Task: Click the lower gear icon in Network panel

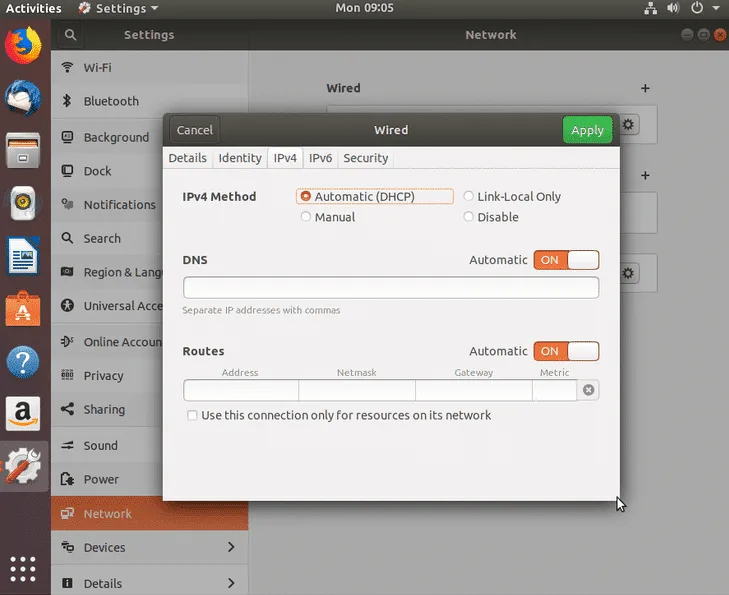Action: pos(628,273)
